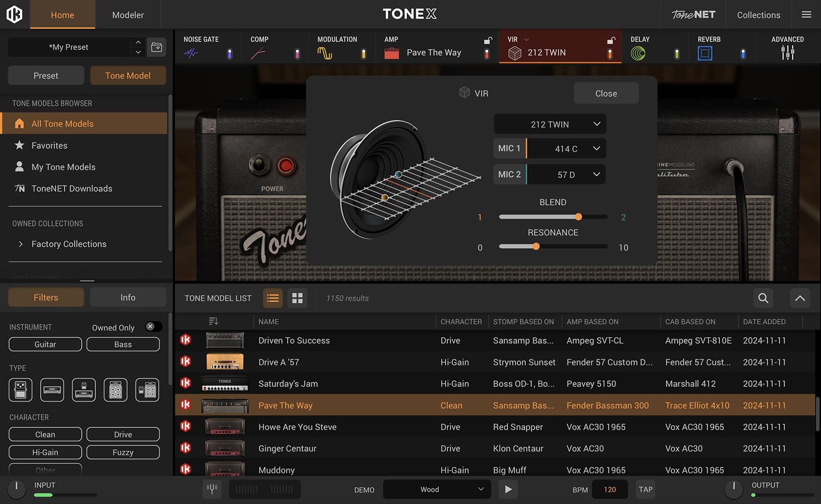Open the MIC 2 57 D dropdown
The width and height of the screenshot is (821, 504).
[566, 174]
